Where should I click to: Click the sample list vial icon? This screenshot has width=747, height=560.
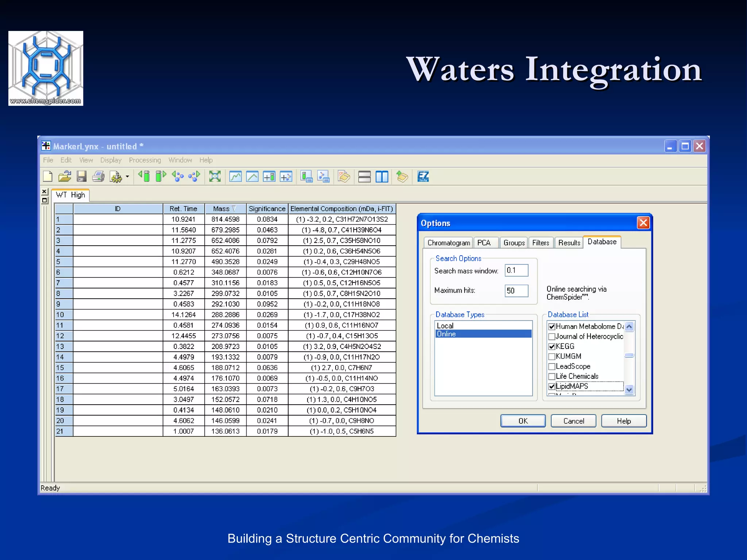tap(306, 177)
